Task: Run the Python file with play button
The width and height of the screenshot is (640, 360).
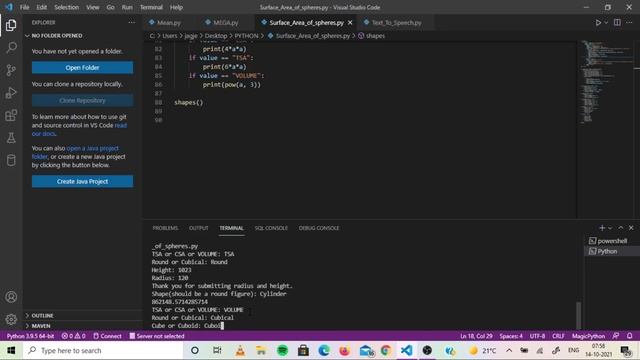Action: pyautogui.click(x=598, y=23)
